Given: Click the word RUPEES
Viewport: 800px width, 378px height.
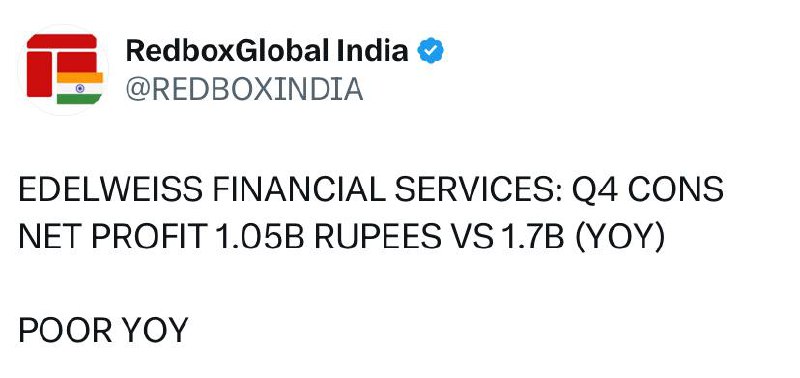Looking at the screenshot, I should [378, 237].
